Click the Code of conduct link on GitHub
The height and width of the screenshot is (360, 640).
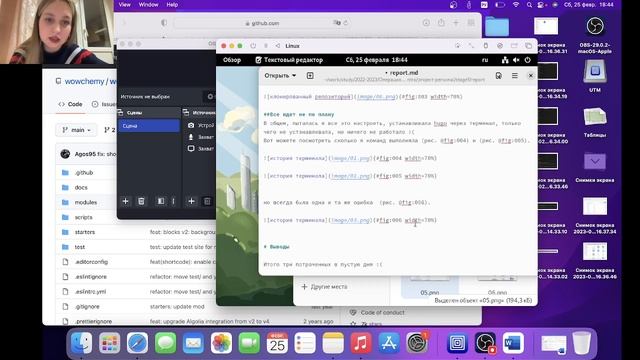coord(382,312)
